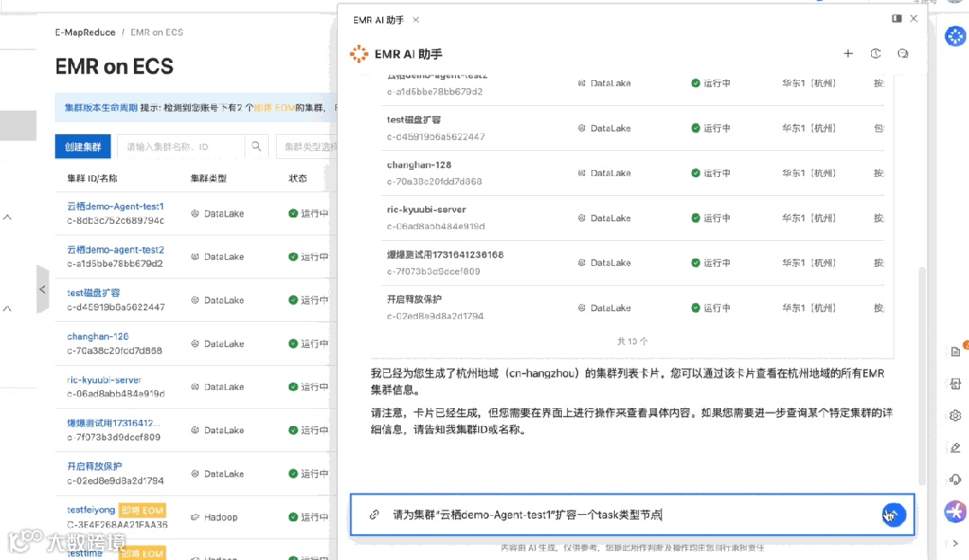Open the document icon in right sidebar
The height and width of the screenshot is (560, 969).
tap(956, 351)
